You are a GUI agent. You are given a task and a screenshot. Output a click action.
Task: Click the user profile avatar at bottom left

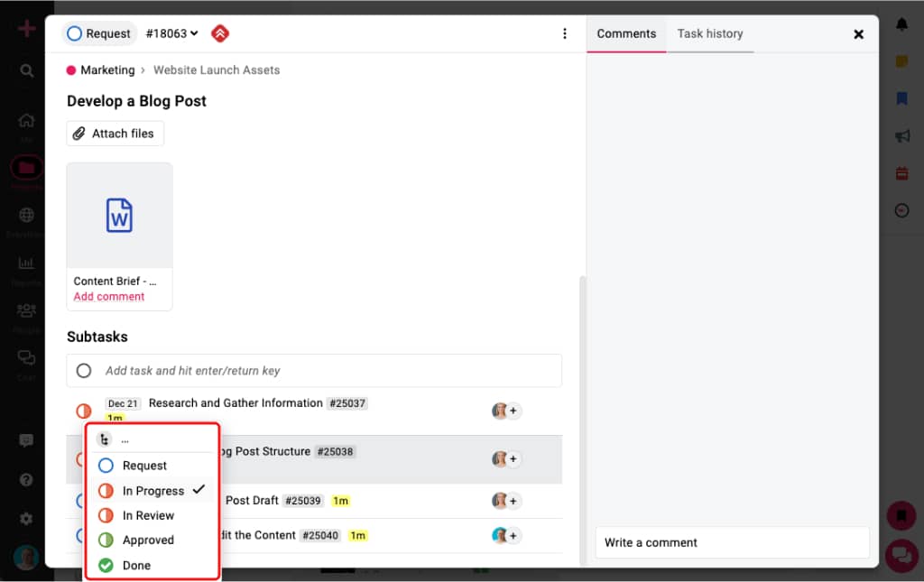(26, 557)
